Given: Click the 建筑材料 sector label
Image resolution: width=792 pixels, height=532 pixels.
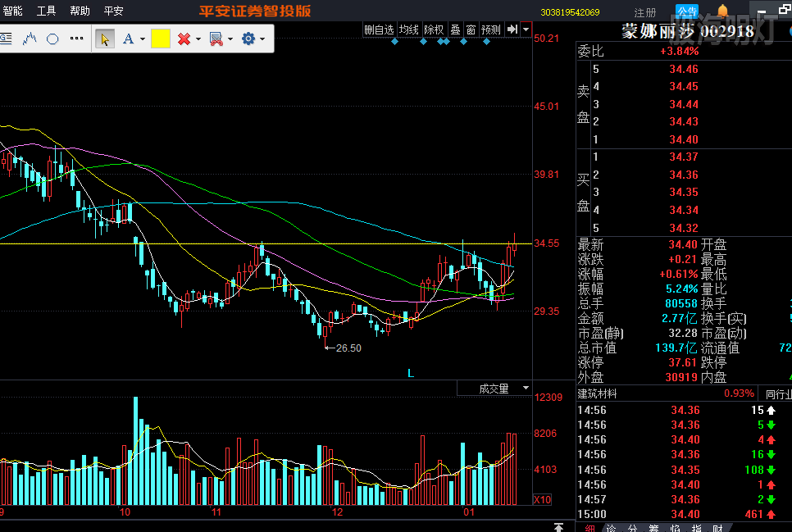Looking at the screenshot, I should click(x=598, y=394).
